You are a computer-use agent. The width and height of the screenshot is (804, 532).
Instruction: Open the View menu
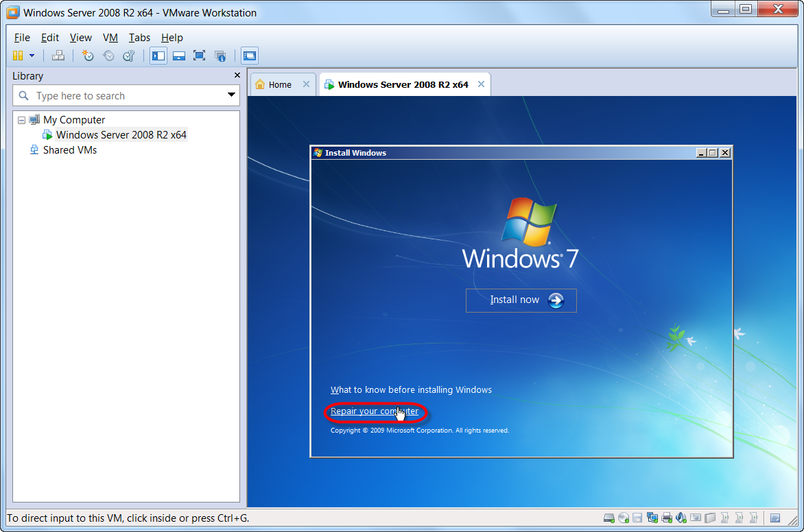pyautogui.click(x=80, y=38)
